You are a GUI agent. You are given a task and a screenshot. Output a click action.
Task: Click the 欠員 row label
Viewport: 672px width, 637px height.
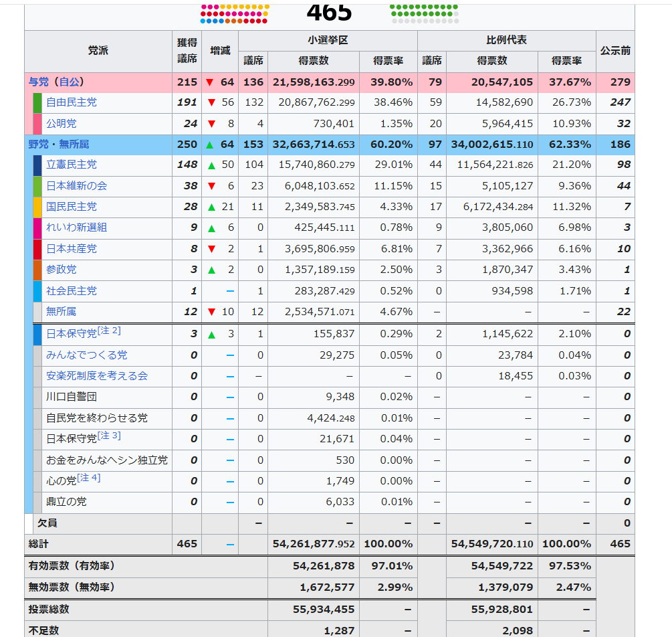pos(47,523)
